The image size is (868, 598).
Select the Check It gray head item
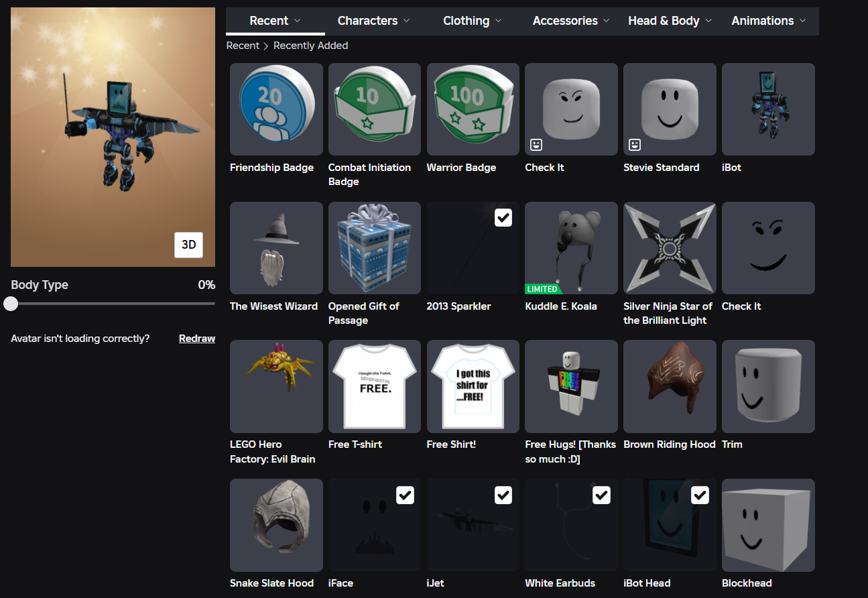571,109
